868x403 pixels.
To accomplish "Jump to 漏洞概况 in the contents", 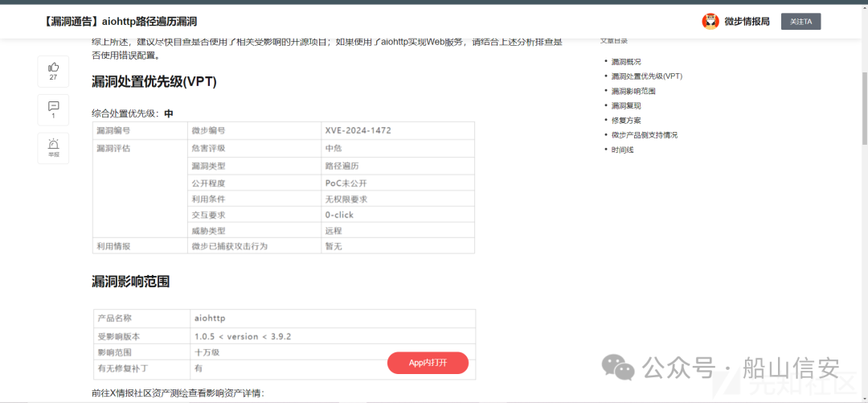I will tap(626, 61).
